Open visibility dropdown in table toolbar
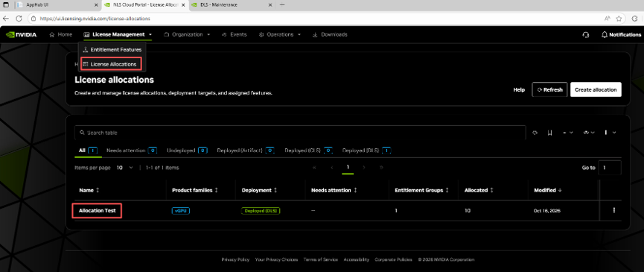This screenshot has height=272, width=644. tap(590, 133)
